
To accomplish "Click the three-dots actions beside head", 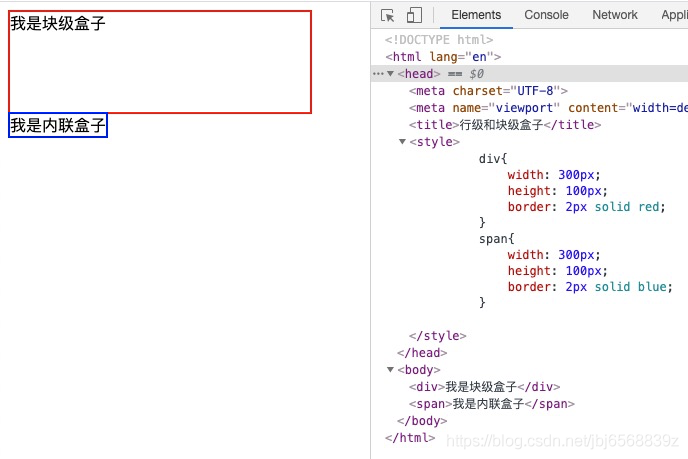I will [x=377, y=74].
